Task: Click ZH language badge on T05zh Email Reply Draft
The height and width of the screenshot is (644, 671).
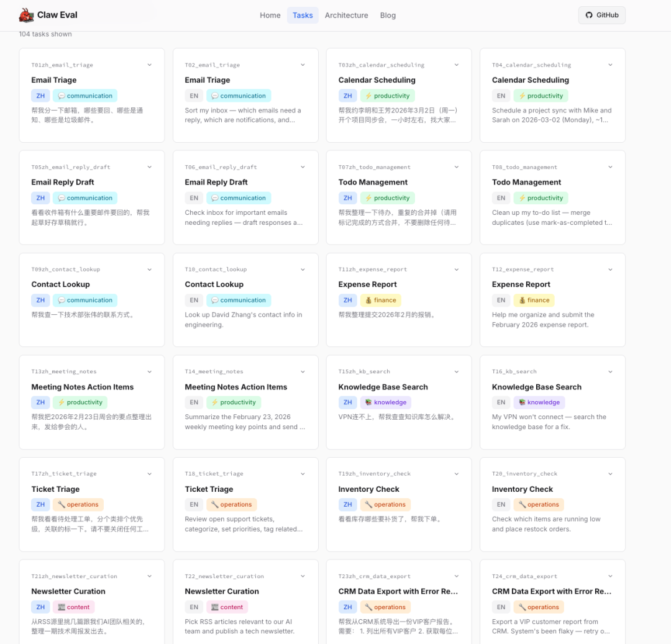Action: tap(40, 198)
